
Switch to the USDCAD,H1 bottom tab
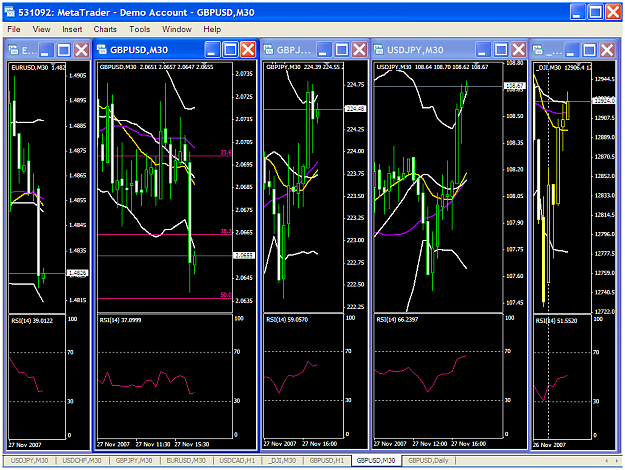point(237,460)
